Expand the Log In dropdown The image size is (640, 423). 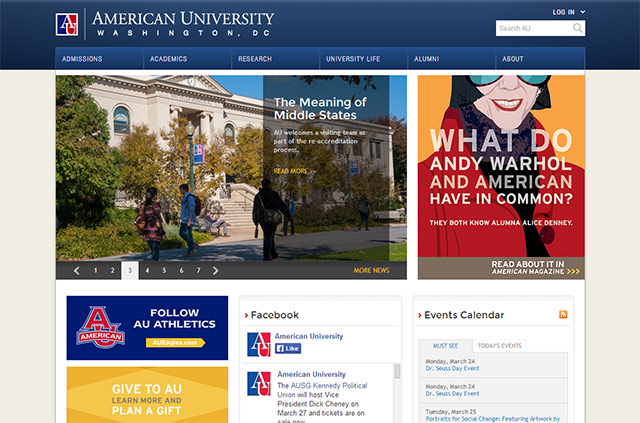pos(569,12)
